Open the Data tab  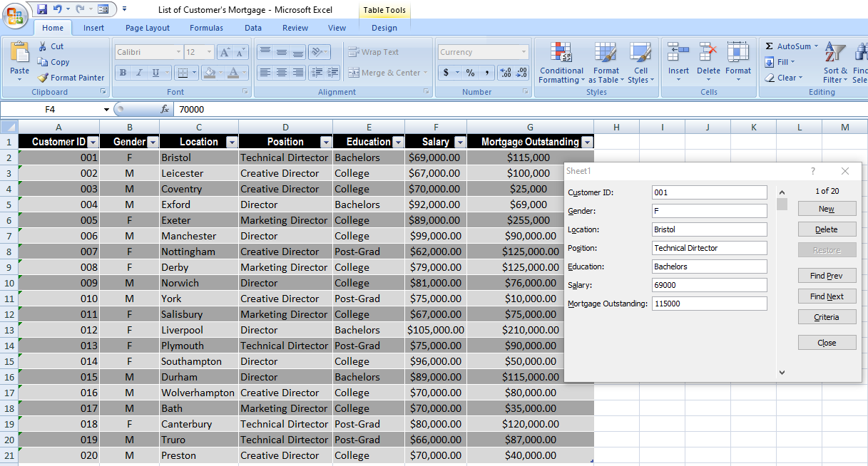(253, 28)
